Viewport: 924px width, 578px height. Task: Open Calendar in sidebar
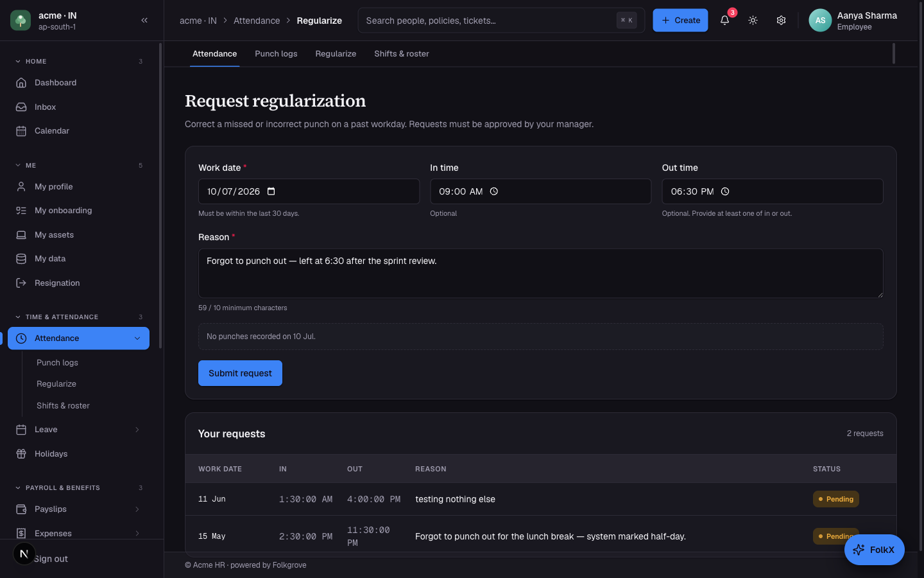pos(78,131)
